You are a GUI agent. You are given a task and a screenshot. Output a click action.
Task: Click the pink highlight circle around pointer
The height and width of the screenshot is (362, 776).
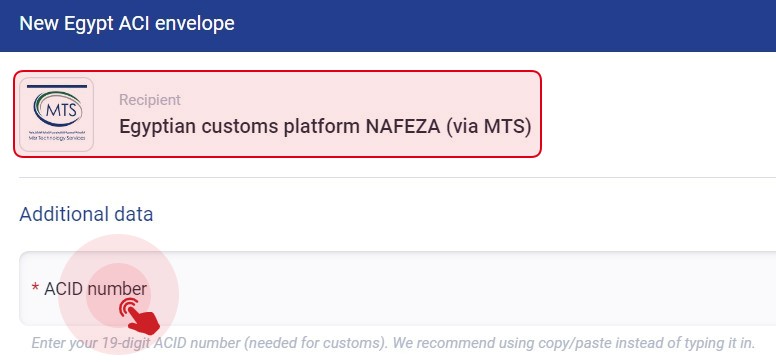[118, 294]
